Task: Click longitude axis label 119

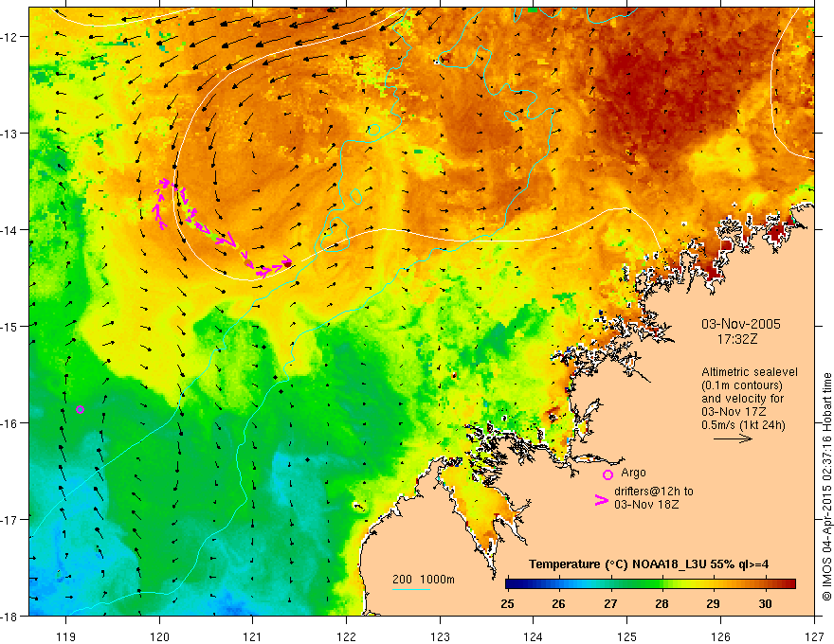Action: [65, 636]
